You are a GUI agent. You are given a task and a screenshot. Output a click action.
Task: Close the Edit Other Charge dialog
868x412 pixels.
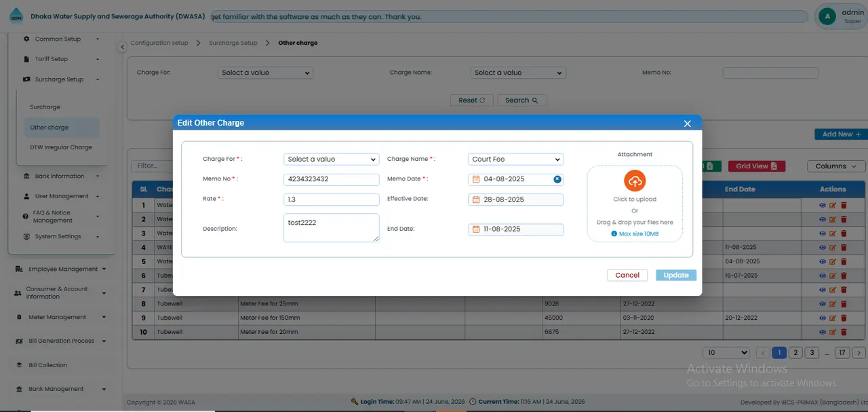[x=688, y=124]
